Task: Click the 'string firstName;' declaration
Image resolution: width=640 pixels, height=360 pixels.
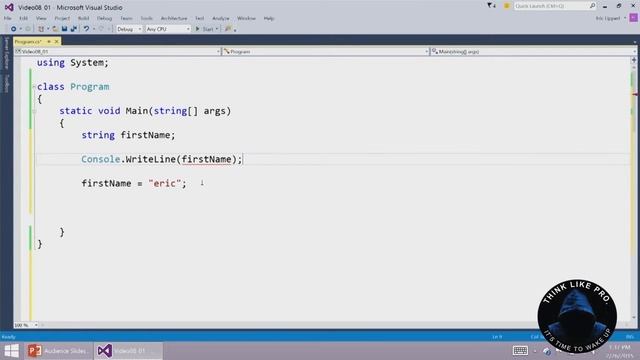Action: click(128, 135)
